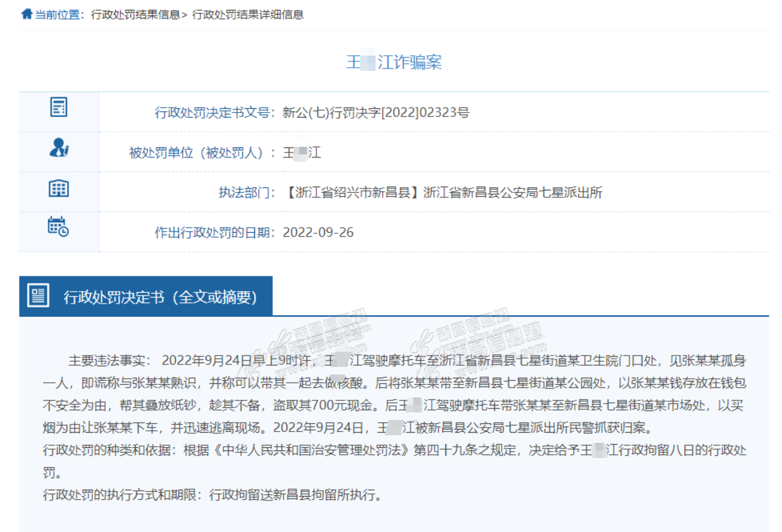The width and height of the screenshot is (782, 532).
Task: Click the person icon beside 被处罚单位 row
Action: pyautogui.click(x=59, y=148)
